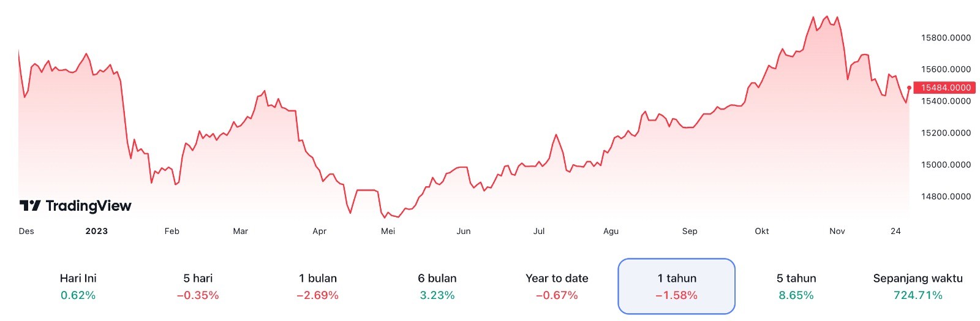This screenshot has width=980, height=321.
Task: Show the Sepanjang waktu range
Action: pyautogui.click(x=918, y=286)
